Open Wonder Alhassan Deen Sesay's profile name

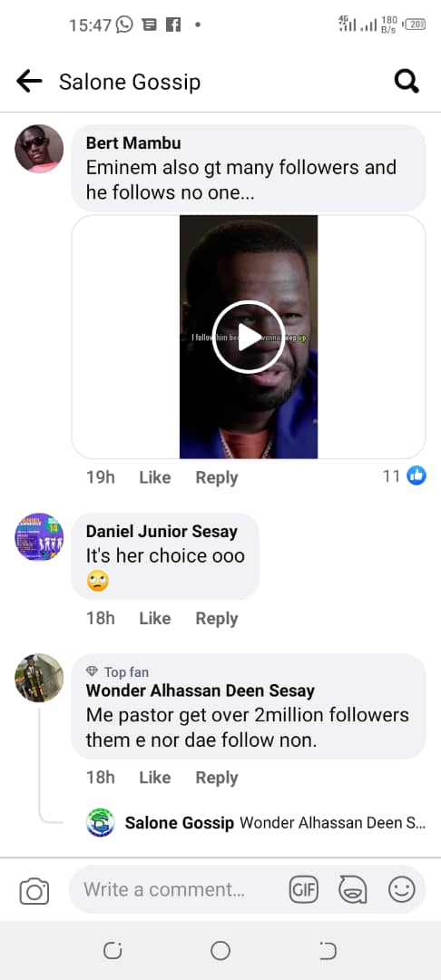(x=200, y=691)
